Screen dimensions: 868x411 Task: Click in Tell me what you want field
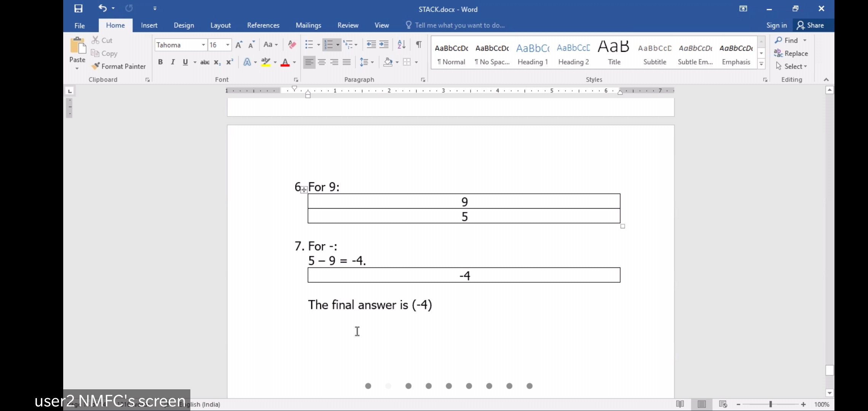pos(460,25)
